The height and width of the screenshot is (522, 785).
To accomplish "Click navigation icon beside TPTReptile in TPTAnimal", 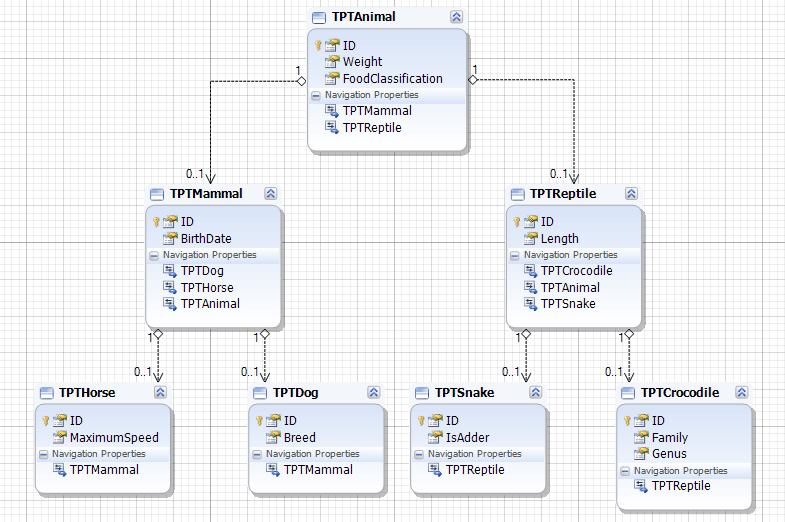I will tap(332, 127).
